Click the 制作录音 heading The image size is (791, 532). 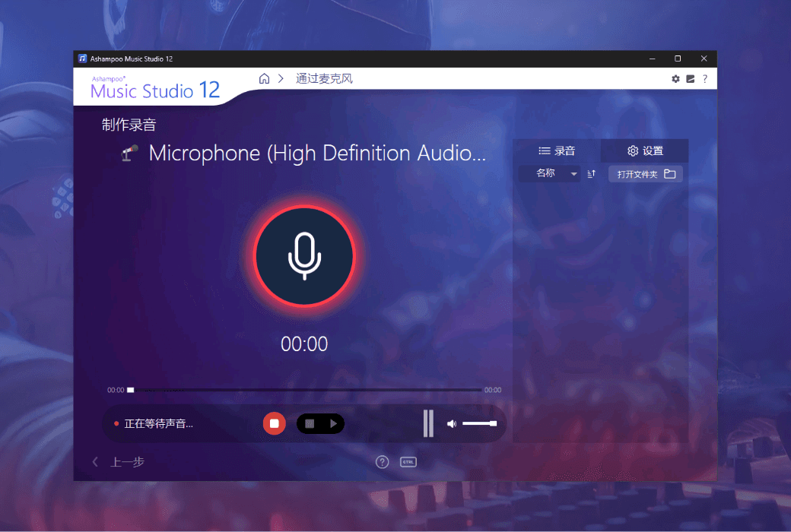(129, 125)
